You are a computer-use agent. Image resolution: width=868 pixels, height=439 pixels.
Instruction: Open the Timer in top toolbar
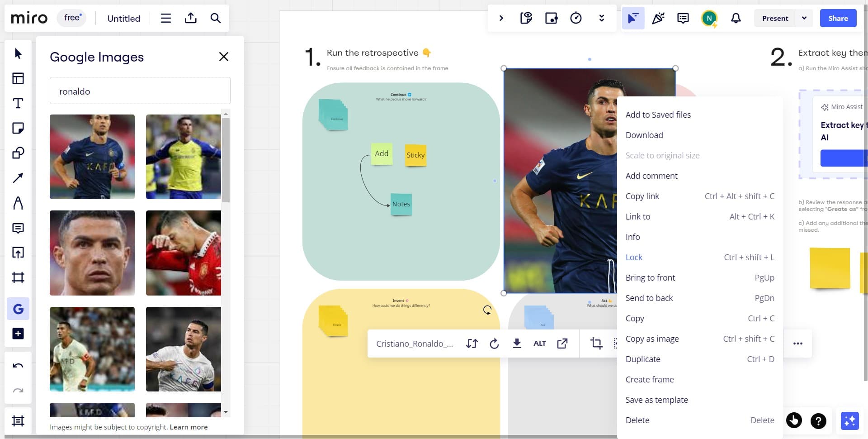(x=576, y=18)
